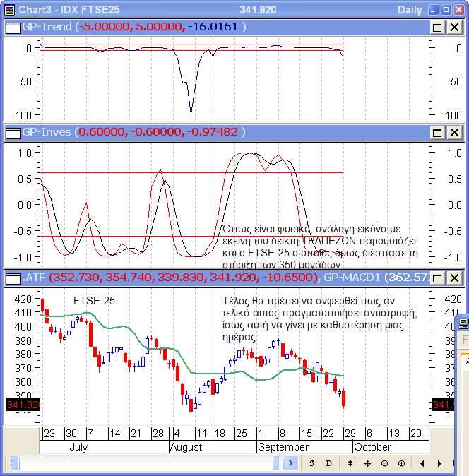Advance chart with right triangle arrow
This screenshot has height=476, width=469.
[439, 464]
